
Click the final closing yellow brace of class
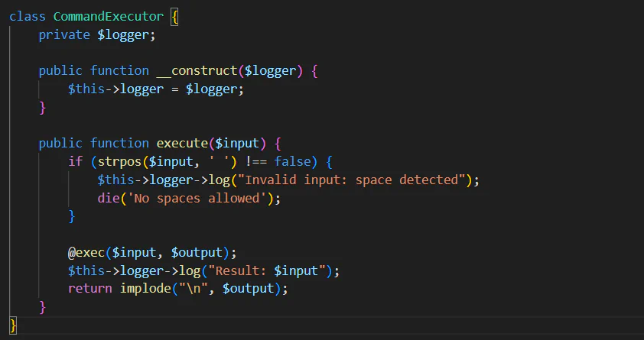pyautogui.click(x=13, y=325)
